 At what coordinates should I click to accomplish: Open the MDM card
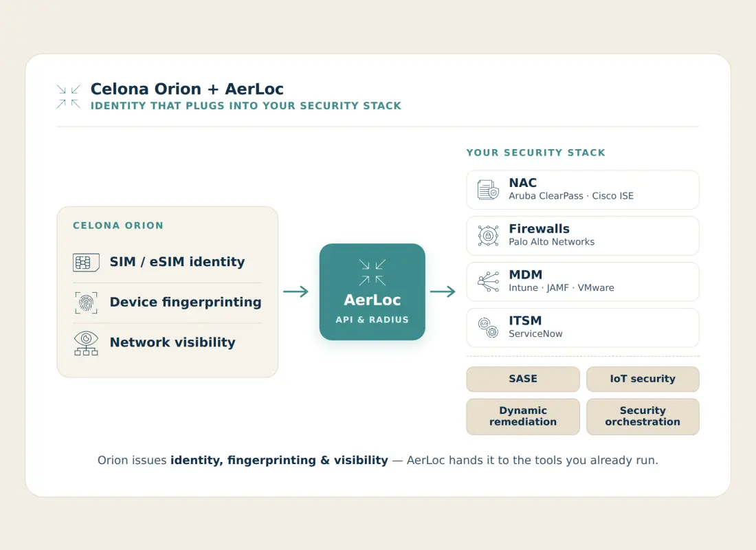click(583, 282)
